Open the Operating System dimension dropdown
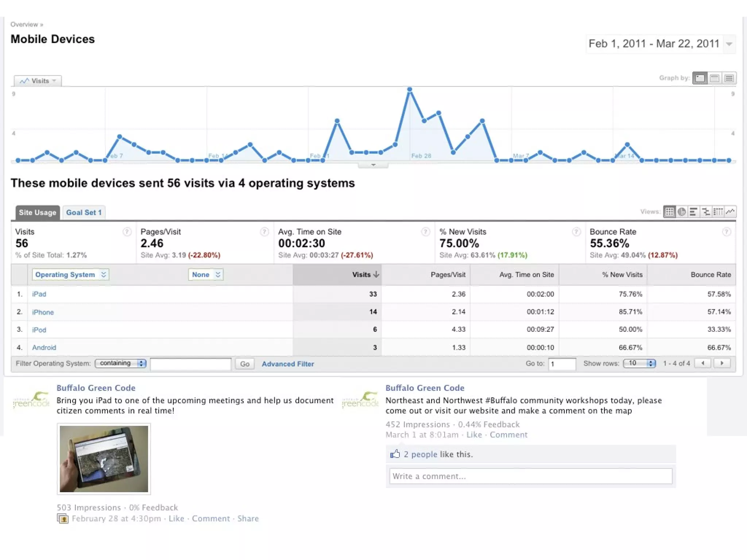Viewport: 747px width, 560px height. point(70,275)
